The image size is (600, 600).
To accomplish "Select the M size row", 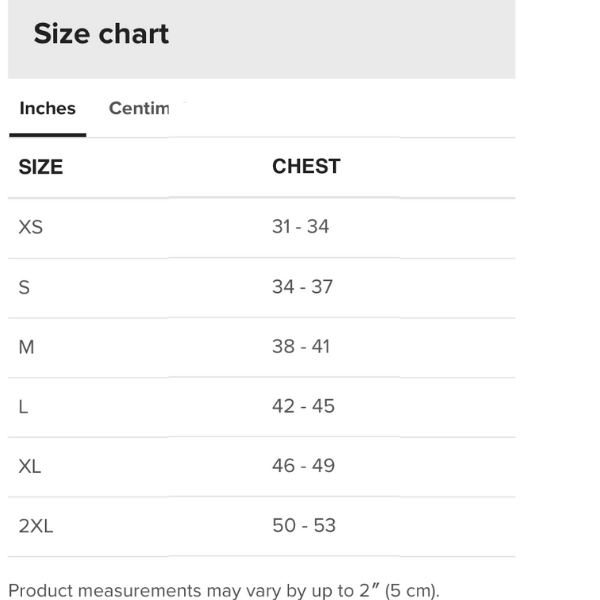I will [262, 348].
